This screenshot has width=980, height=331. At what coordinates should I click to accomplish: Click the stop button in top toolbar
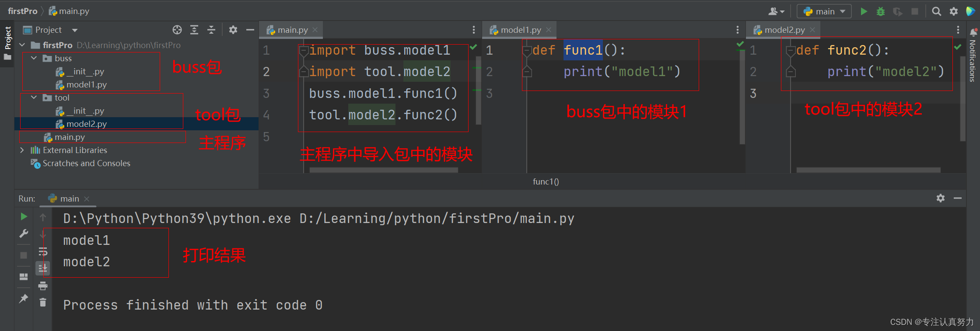915,11
